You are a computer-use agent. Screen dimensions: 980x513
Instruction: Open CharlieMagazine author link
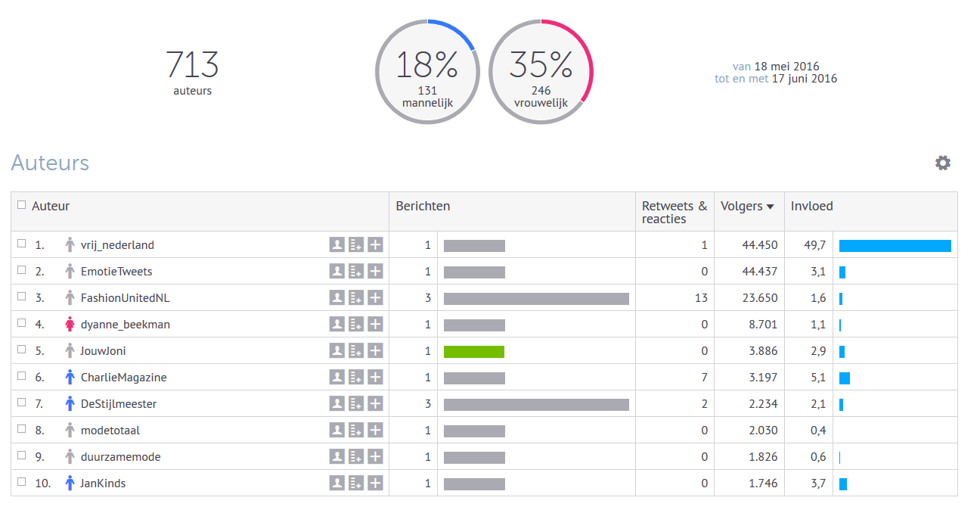coord(123,378)
